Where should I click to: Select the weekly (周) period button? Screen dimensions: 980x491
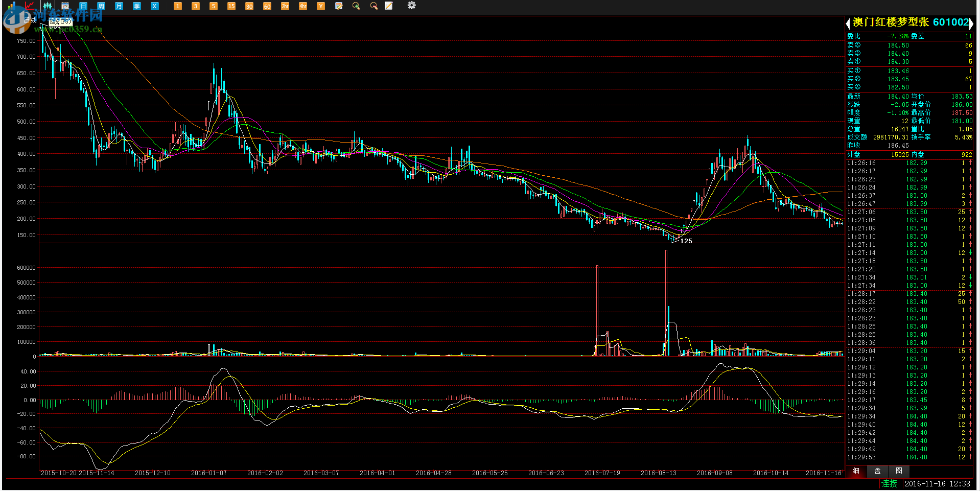point(101,6)
